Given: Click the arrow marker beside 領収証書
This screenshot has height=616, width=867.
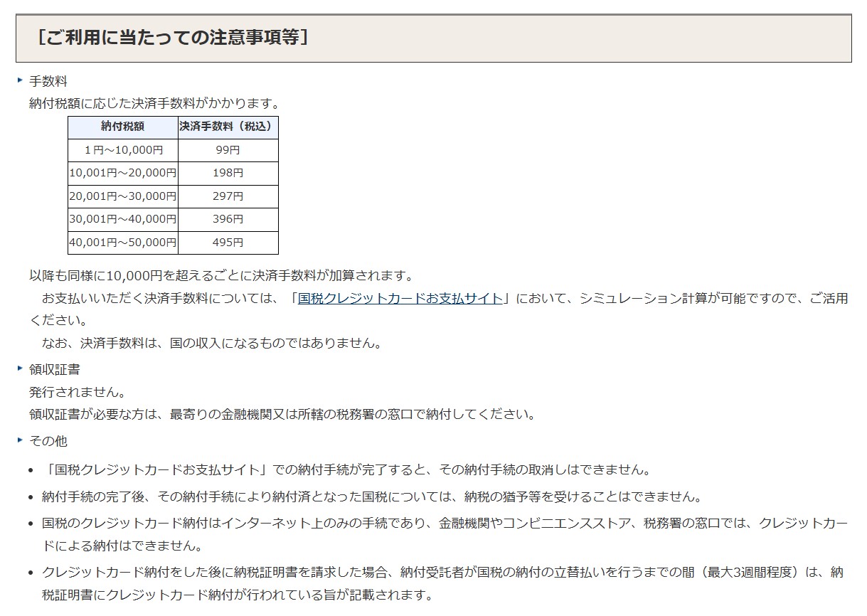Looking at the screenshot, I should [x=21, y=368].
